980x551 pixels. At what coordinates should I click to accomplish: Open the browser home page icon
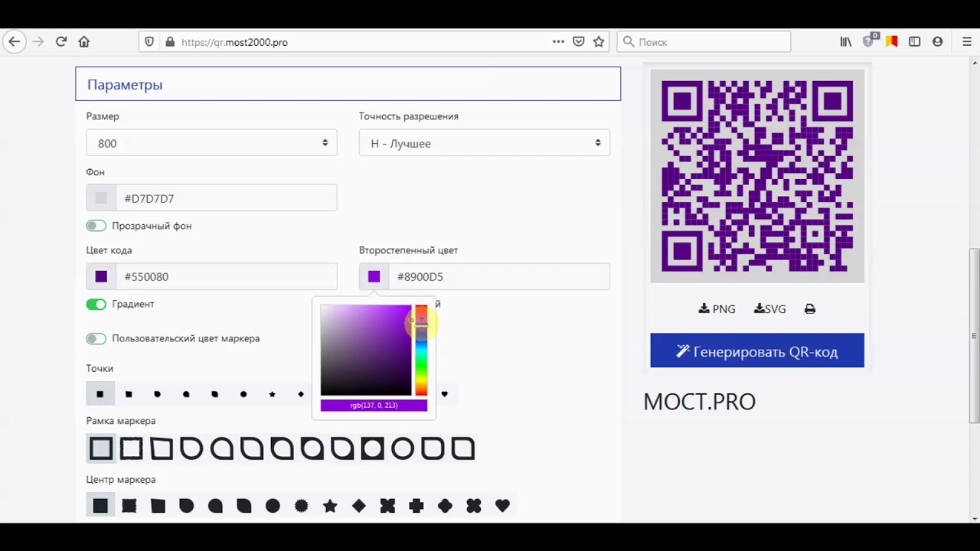[x=84, y=42]
